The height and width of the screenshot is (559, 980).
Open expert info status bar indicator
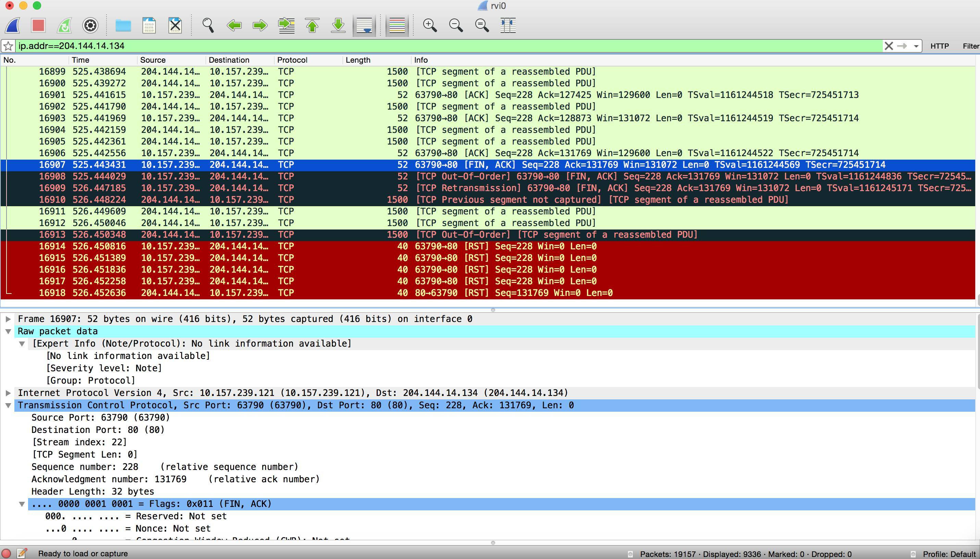7,553
